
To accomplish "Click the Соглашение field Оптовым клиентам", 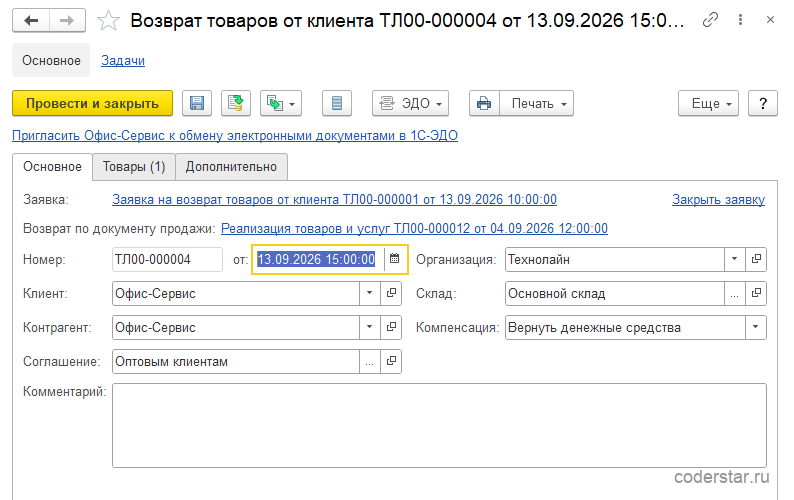I will pyautogui.click(x=236, y=361).
